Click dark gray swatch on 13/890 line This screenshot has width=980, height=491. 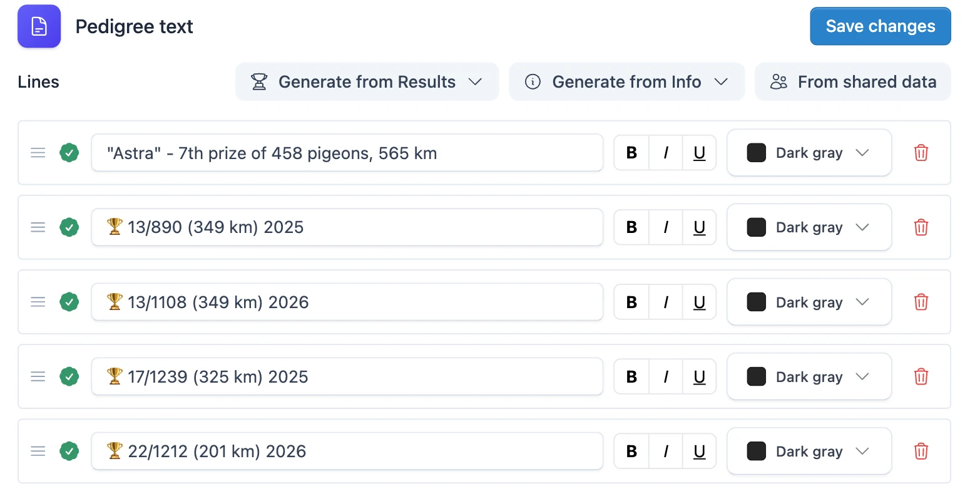coord(757,227)
